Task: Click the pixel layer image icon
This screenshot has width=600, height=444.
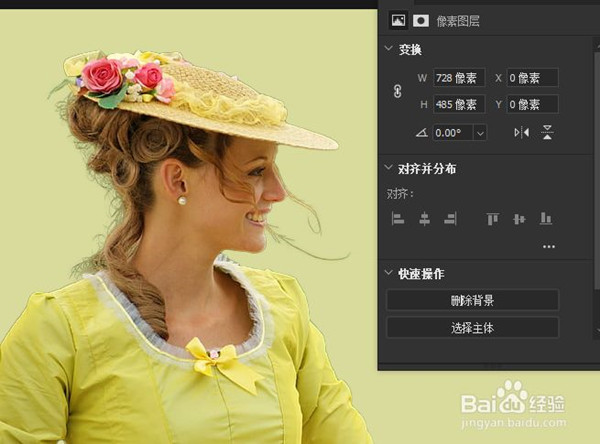Action: click(397, 19)
